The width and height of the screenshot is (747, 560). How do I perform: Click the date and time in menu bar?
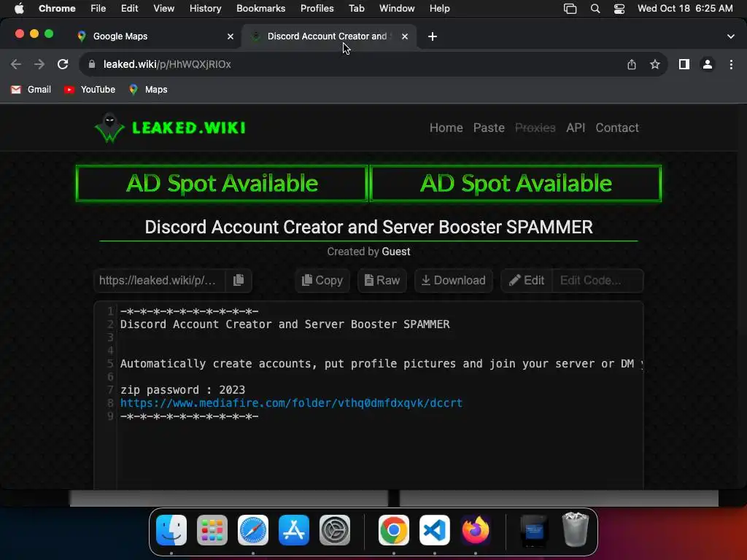click(x=685, y=9)
